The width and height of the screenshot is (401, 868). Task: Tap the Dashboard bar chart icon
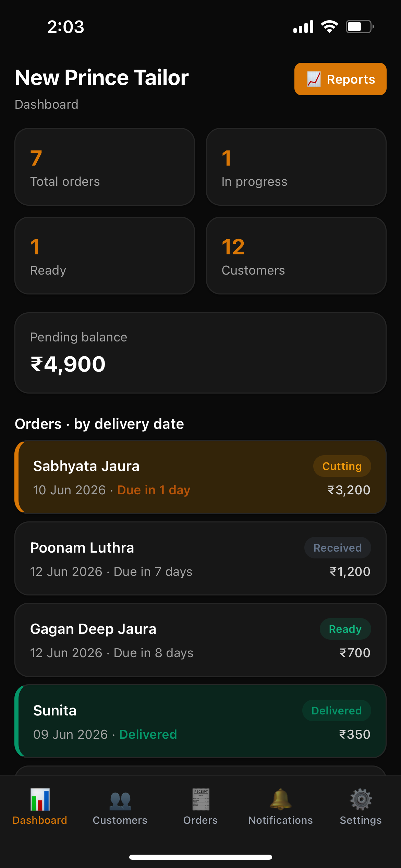40,799
